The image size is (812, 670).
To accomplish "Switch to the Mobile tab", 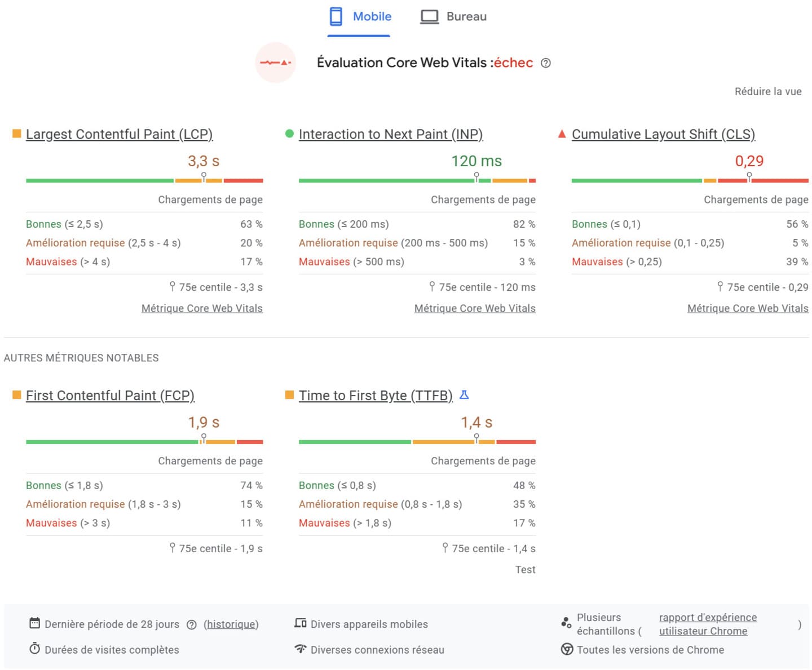I will pyautogui.click(x=360, y=17).
